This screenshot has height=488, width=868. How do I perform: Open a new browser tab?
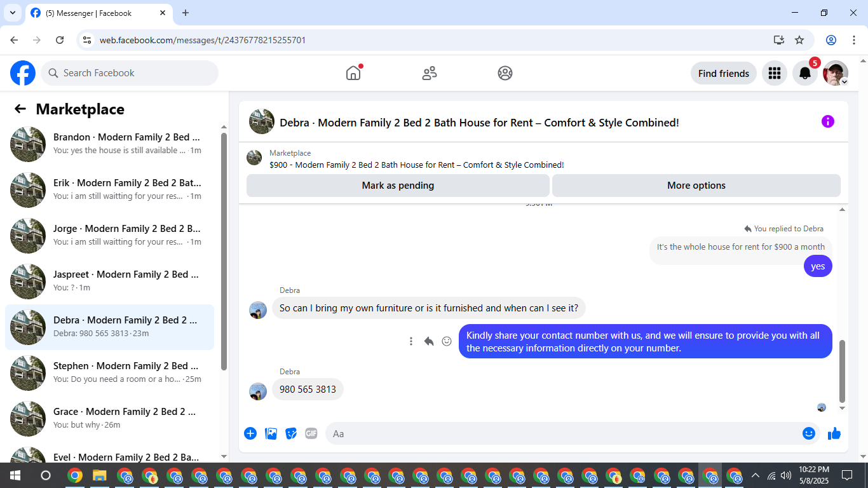186,13
